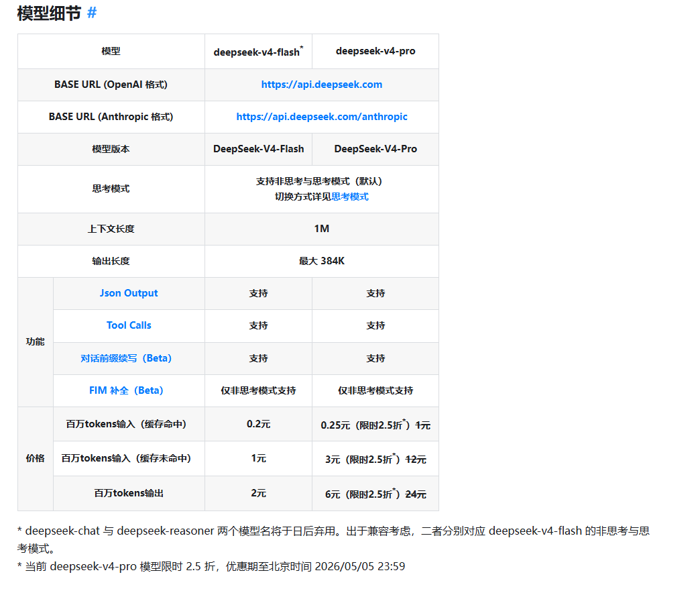Image resolution: width=700 pixels, height=591 pixels.
Task: Click the BASE URL (OpenAI 格式) cell
Action: (111, 85)
